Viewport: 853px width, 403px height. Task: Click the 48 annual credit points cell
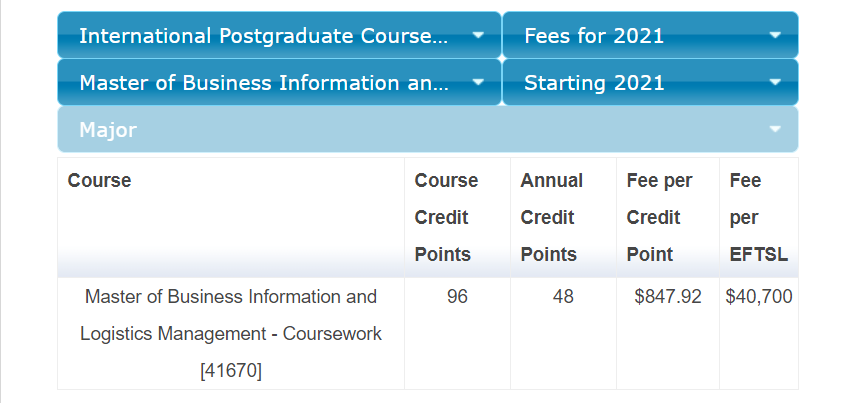(x=563, y=296)
